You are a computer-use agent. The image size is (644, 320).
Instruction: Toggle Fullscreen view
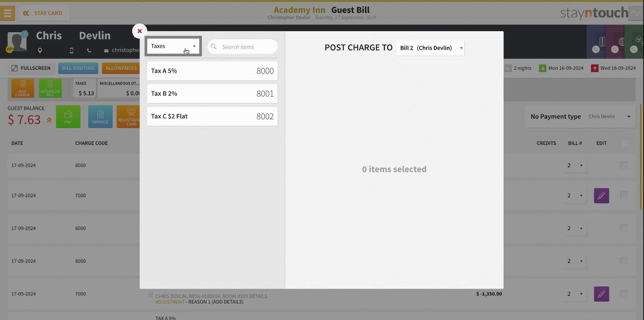tap(31, 68)
